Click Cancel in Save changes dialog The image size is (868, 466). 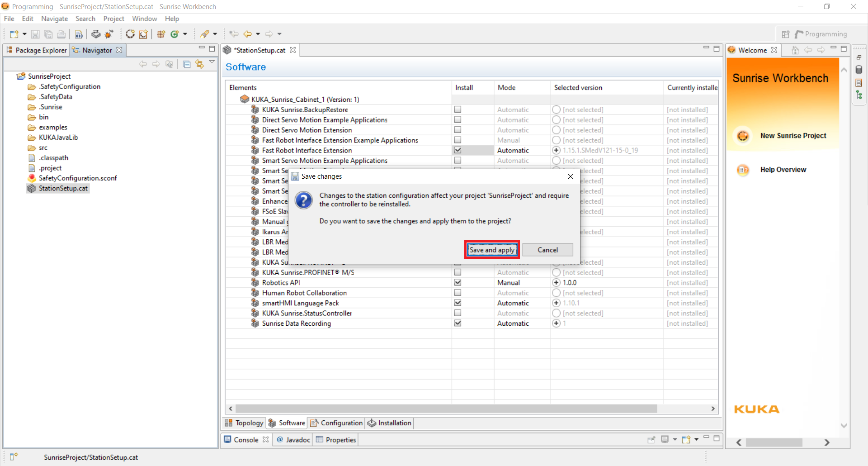coord(547,250)
